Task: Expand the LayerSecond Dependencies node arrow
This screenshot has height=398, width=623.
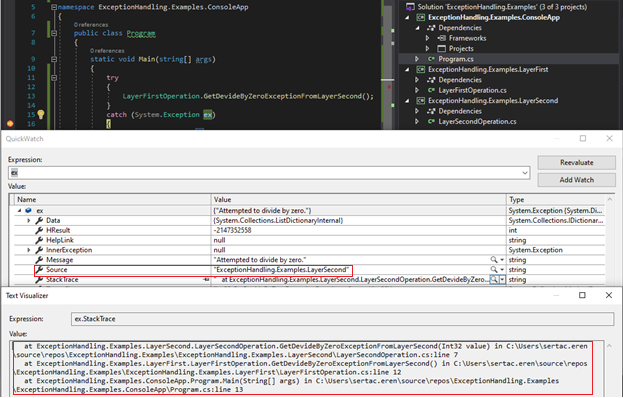Action: click(417, 111)
